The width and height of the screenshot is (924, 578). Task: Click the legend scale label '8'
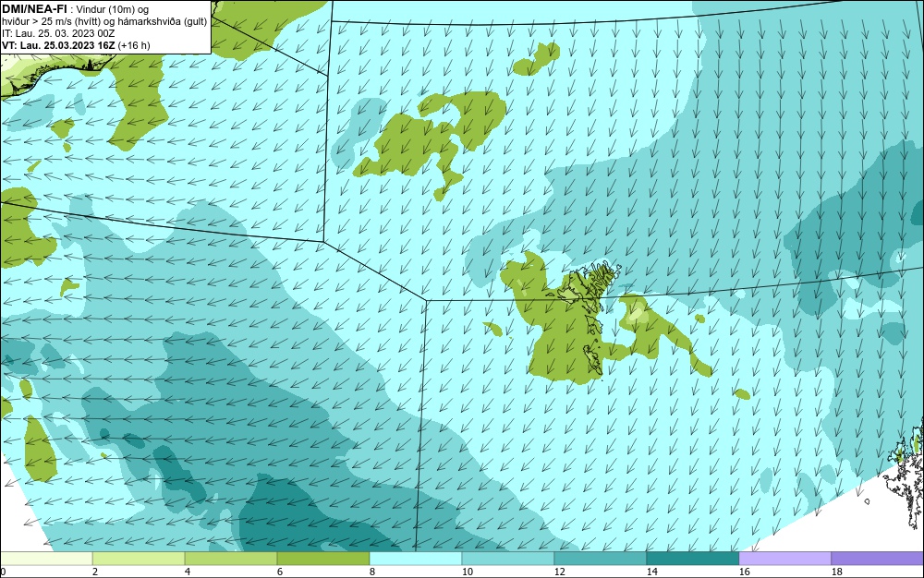371,572
